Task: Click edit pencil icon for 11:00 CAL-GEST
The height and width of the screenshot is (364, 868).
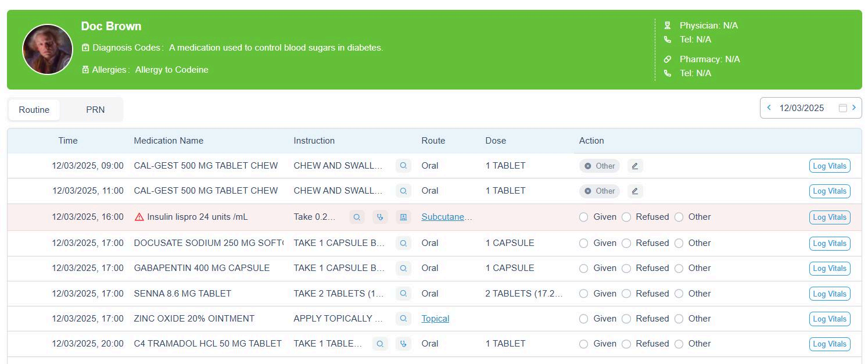Action: point(635,191)
